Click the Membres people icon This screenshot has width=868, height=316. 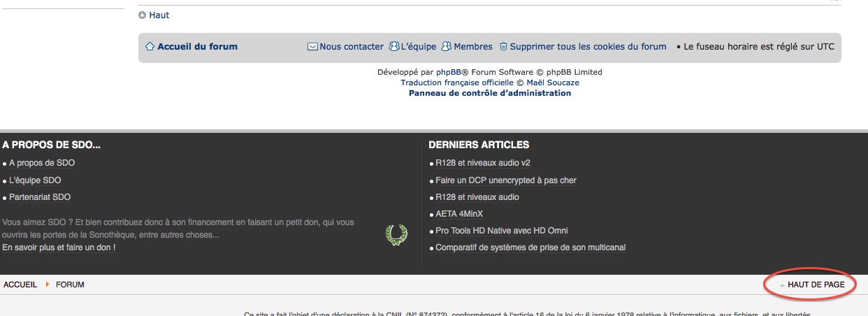click(x=446, y=47)
